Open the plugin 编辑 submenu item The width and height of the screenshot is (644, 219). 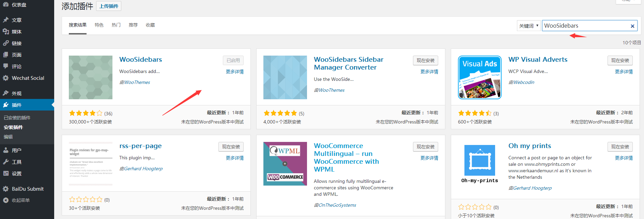(x=8, y=137)
